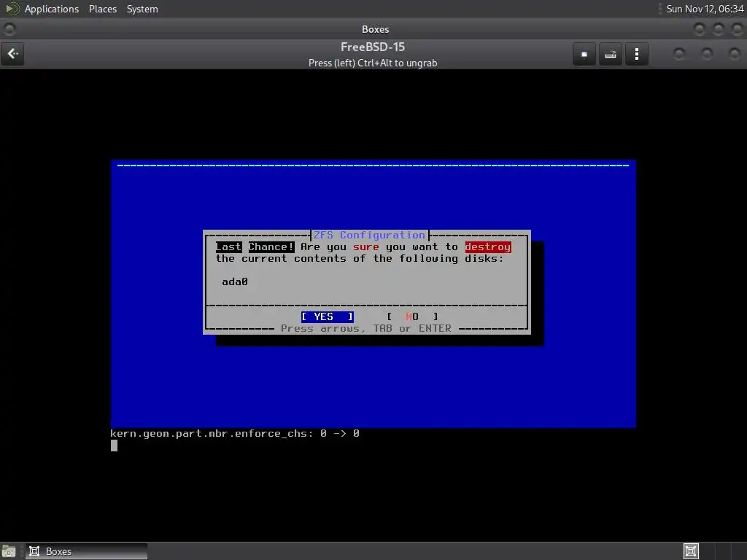Click the fullscreen toggle icon in Boxes header
The image size is (747, 560).
584,54
